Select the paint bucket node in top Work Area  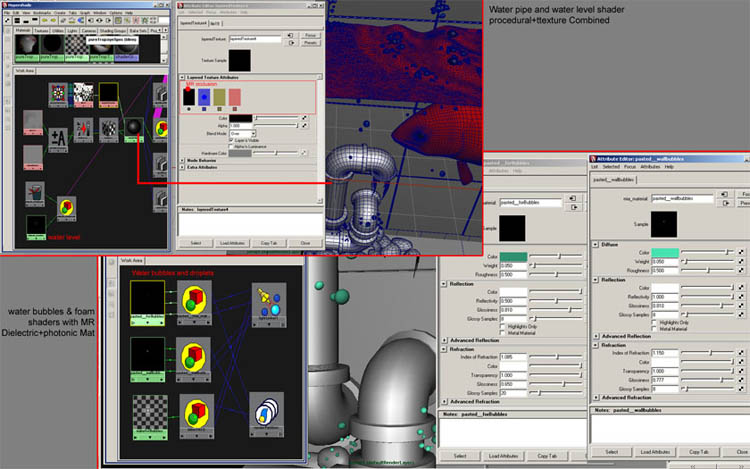pos(35,194)
